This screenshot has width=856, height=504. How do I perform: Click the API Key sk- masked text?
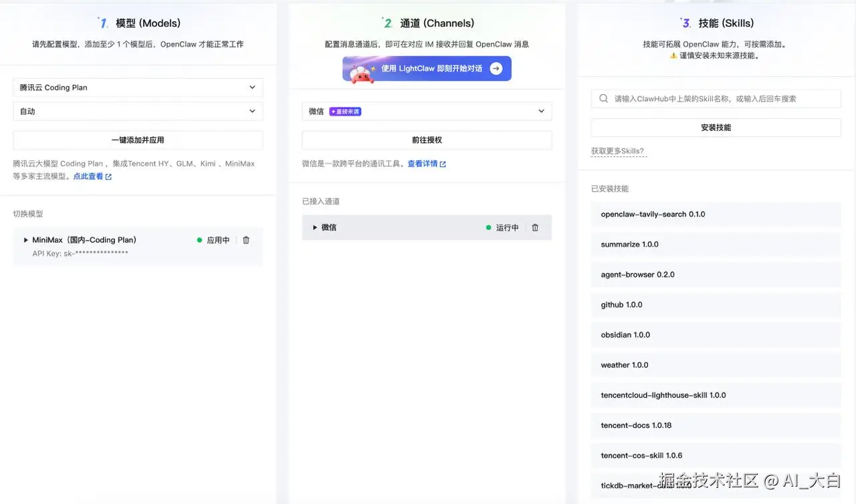(80, 253)
